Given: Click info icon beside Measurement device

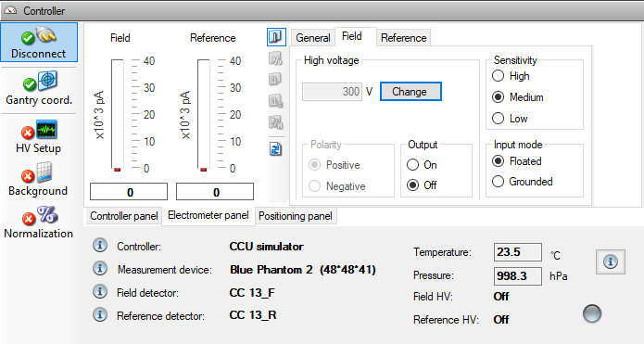Looking at the screenshot, I should tap(100, 268).
